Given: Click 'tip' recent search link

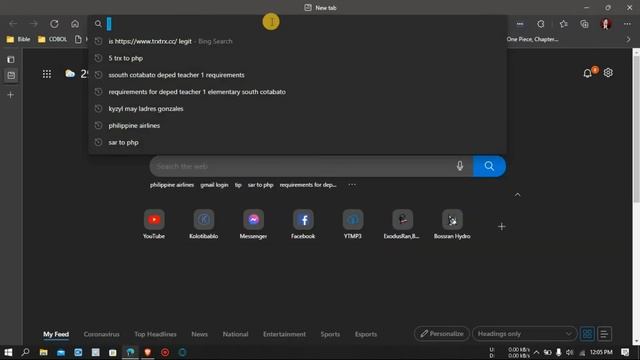Looking at the screenshot, I should coord(238,185).
